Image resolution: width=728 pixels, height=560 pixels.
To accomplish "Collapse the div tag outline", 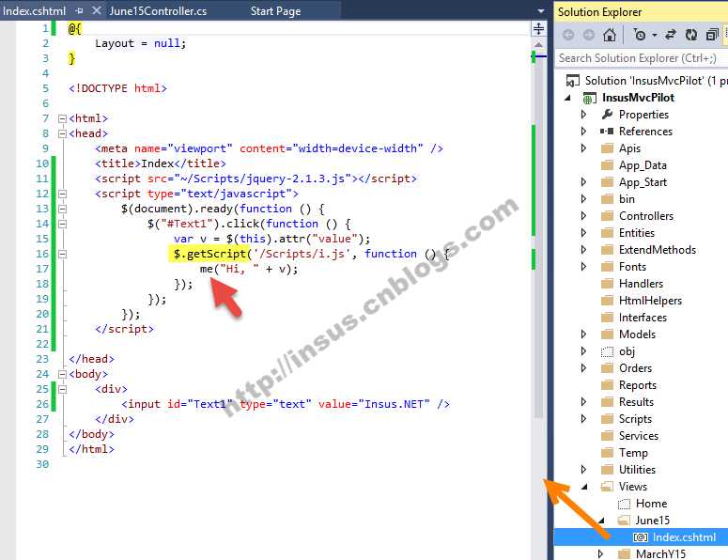I will pyautogui.click(x=62, y=389).
